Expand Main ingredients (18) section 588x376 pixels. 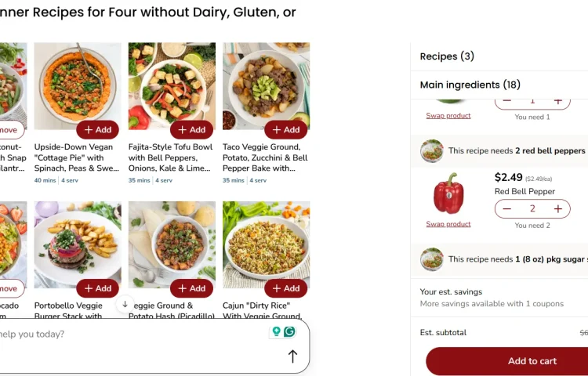pyautogui.click(x=470, y=85)
